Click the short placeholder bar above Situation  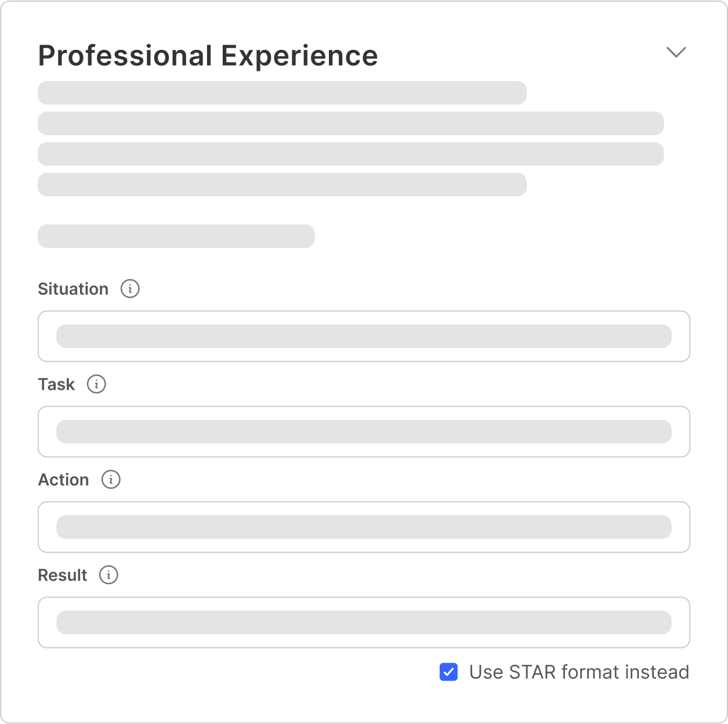click(x=176, y=236)
